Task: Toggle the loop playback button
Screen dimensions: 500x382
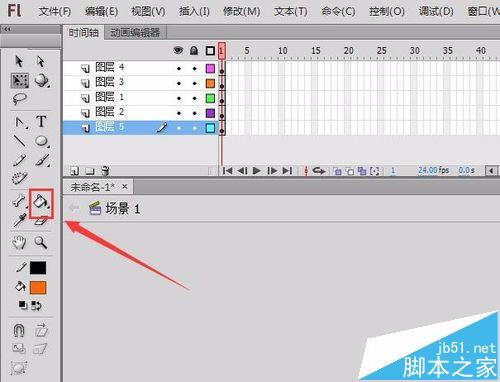Action: [x=319, y=171]
